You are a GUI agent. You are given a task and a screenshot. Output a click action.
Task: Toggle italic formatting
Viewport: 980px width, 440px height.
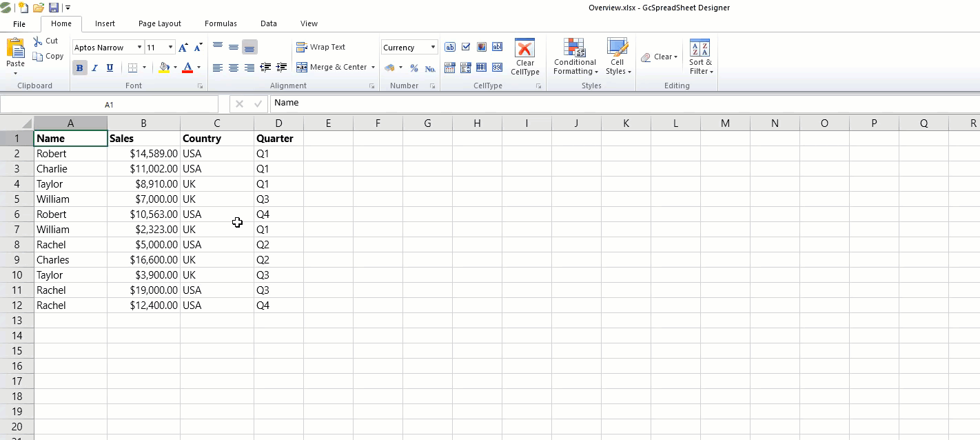tap(94, 68)
